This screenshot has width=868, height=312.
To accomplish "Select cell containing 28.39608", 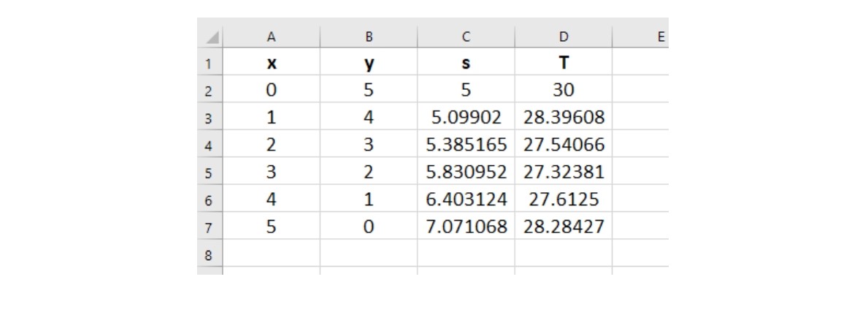I will click(564, 118).
